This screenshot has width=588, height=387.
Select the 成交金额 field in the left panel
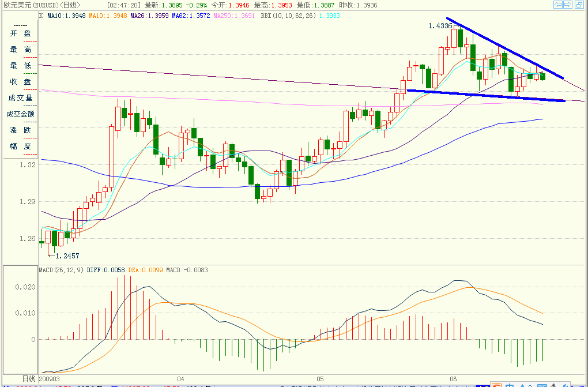(x=20, y=114)
